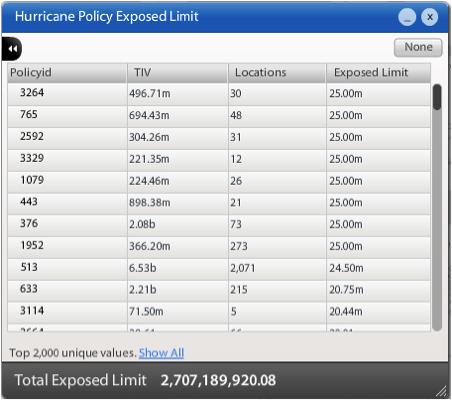Minimize the Hurricane Policy Exposed Limit panel
Screen dimensions: 452x400
tap(407, 17)
